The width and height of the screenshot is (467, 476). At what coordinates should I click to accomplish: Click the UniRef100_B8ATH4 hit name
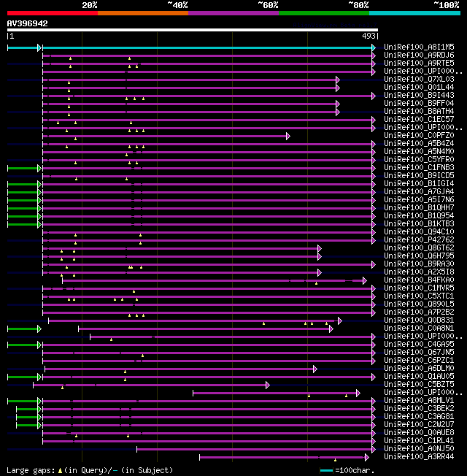[x=419, y=112]
